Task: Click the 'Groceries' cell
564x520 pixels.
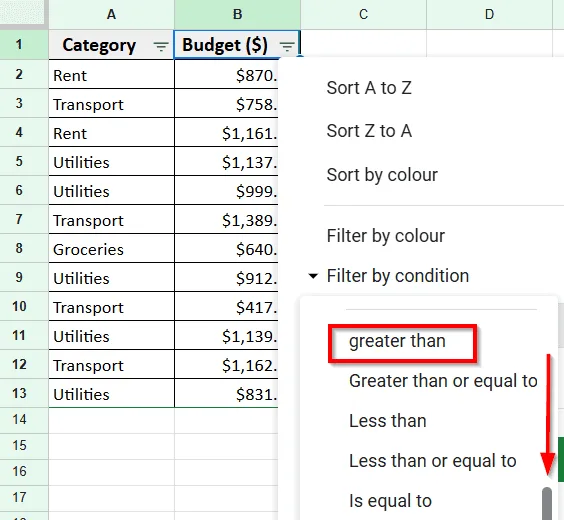Action: [x=112, y=248]
